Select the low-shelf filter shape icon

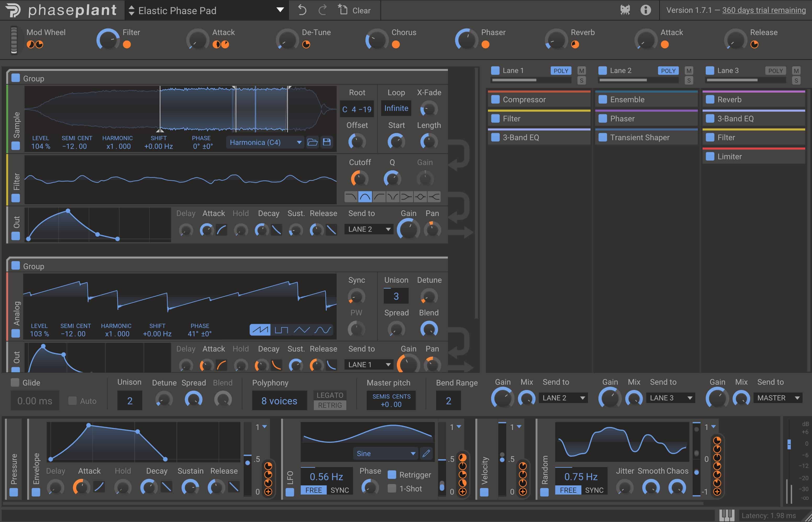click(406, 197)
